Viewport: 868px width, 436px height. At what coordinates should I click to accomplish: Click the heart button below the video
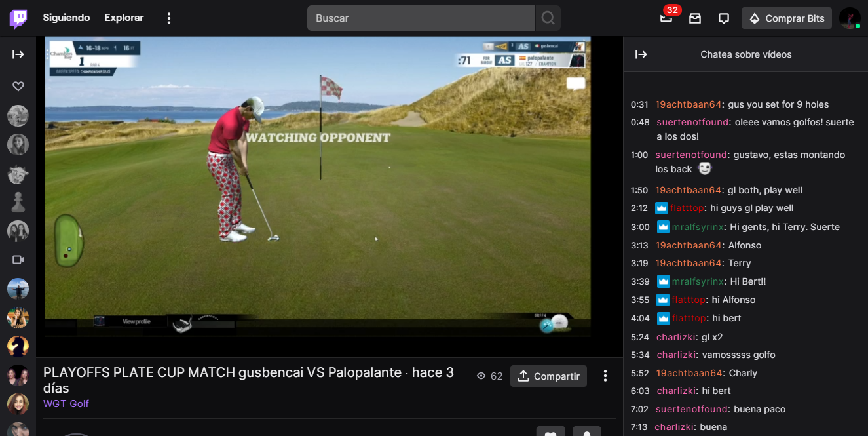tap(551, 432)
